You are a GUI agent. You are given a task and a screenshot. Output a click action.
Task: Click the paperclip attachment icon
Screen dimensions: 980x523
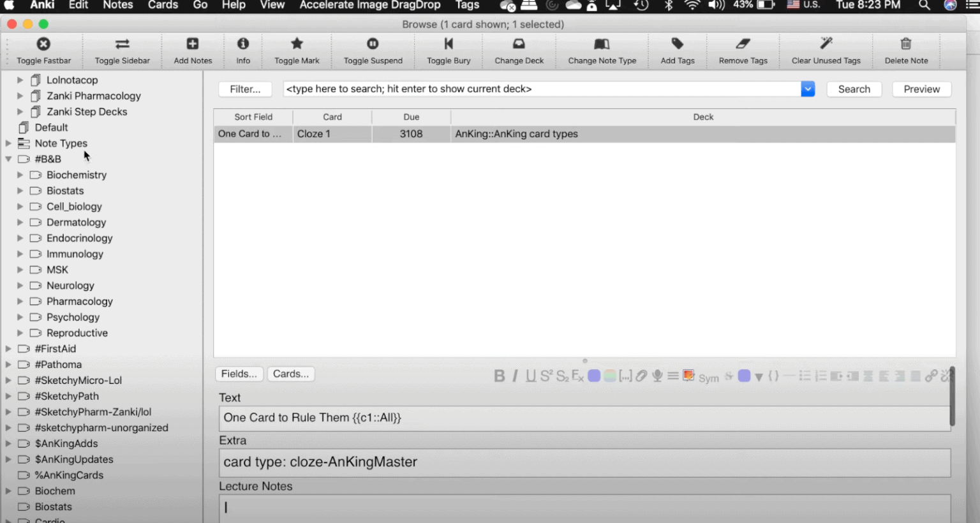(x=642, y=376)
